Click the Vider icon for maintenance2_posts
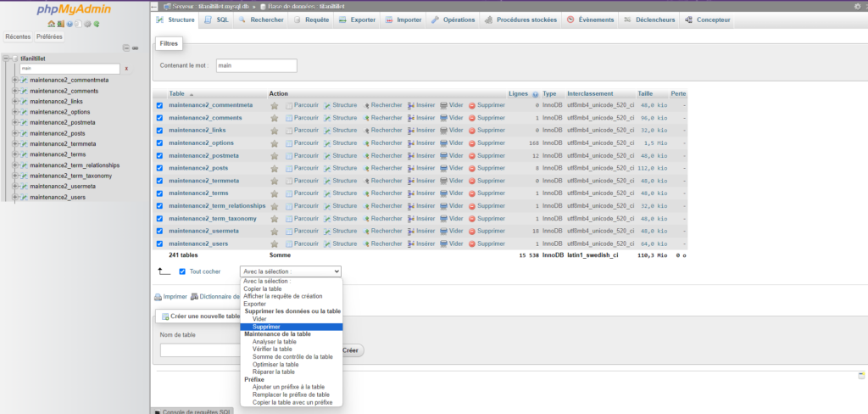This screenshot has width=868, height=414. (443, 168)
